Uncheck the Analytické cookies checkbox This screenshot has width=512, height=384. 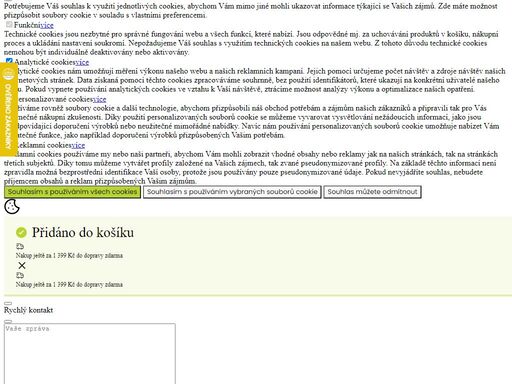pos(9,61)
